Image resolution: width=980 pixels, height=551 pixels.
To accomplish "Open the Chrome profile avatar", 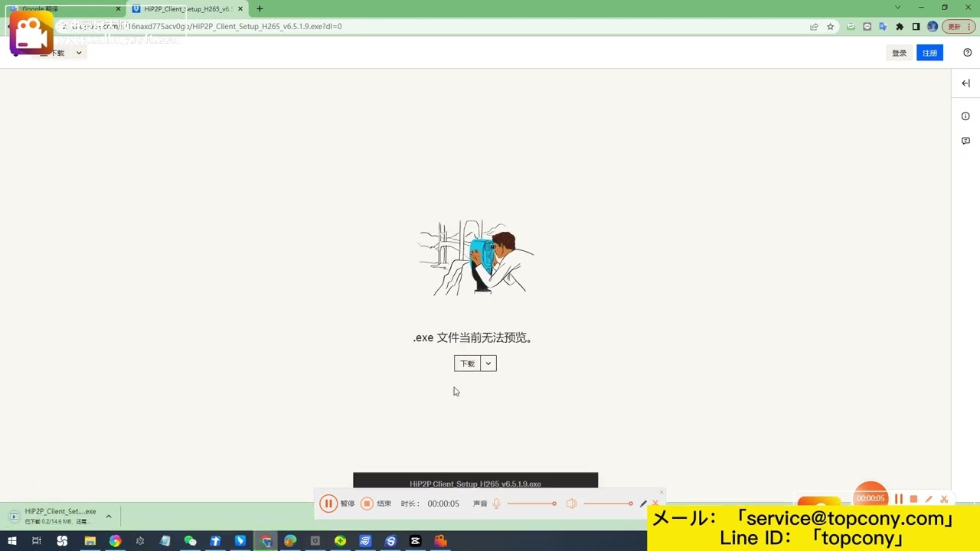I will pyautogui.click(x=932, y=26).
